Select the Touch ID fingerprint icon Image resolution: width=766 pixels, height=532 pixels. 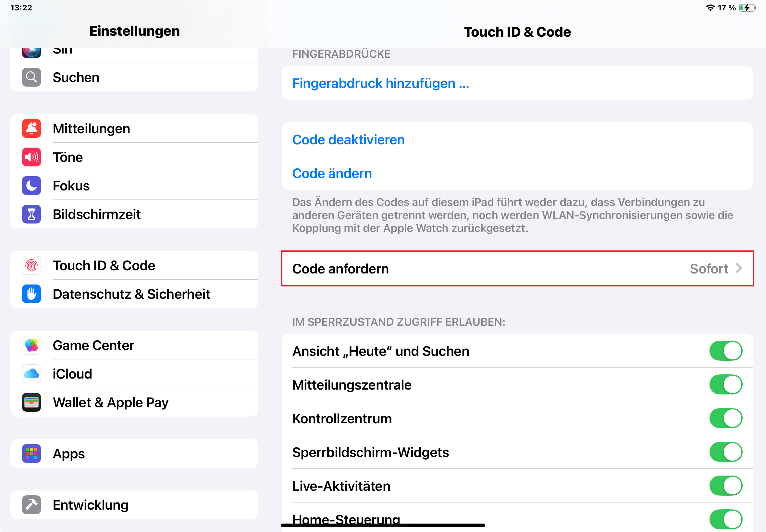pyautogui.click(x=31, y=265)
